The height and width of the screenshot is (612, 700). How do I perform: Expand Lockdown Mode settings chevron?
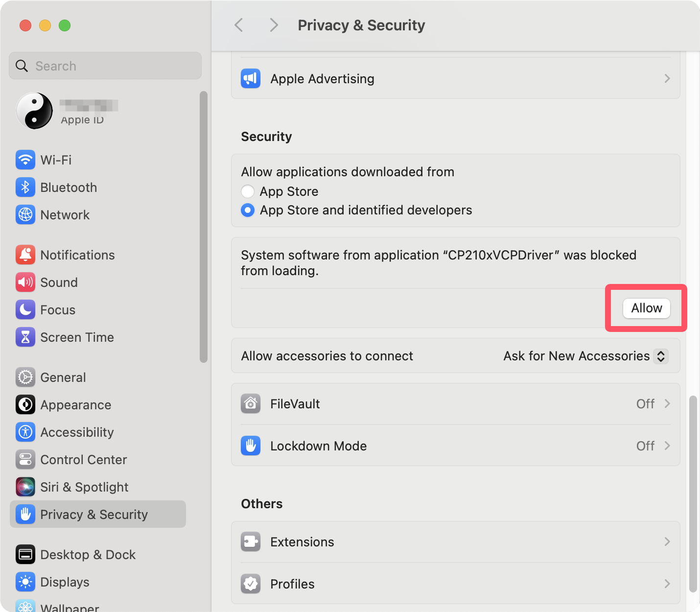pyautogui.click(x=667, y=446)
